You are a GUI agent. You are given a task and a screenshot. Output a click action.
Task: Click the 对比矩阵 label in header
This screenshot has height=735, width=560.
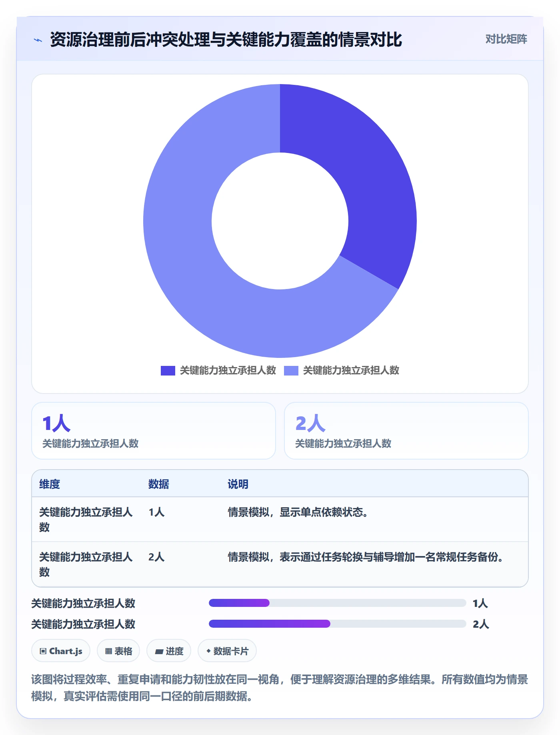pos(506,39)
